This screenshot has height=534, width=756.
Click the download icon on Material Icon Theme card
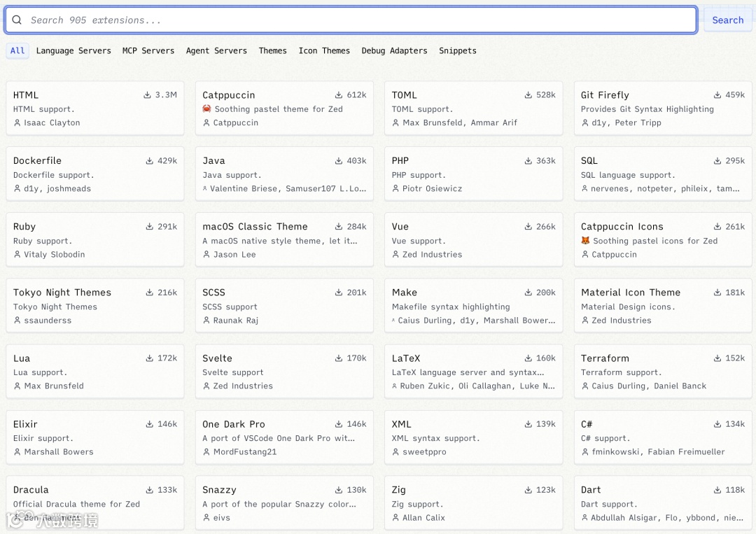coord(717,293)
